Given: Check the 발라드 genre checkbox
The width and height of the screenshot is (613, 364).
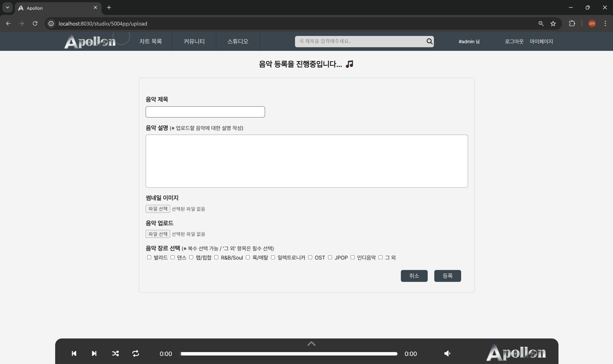Looking at the screenshot, I should (x=149, y=257).
